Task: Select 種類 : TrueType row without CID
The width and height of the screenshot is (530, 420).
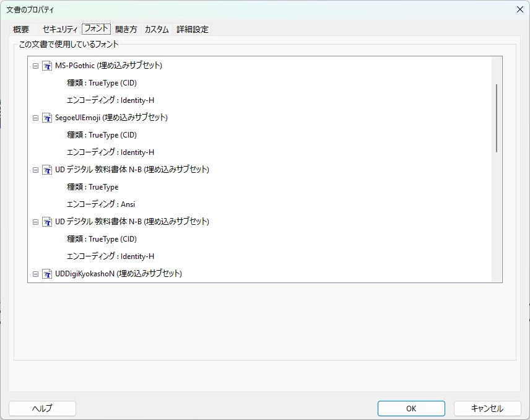Action: click(93, 186)
